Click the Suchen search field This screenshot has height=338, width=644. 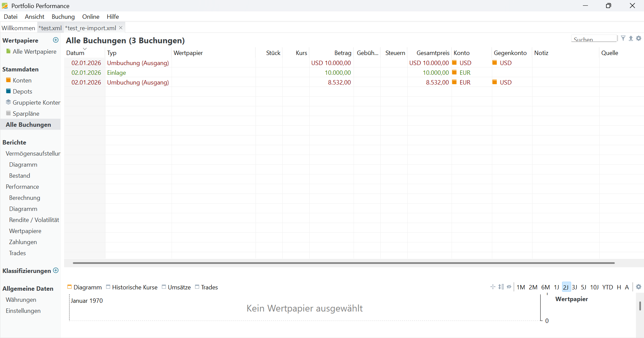[594, 39]
